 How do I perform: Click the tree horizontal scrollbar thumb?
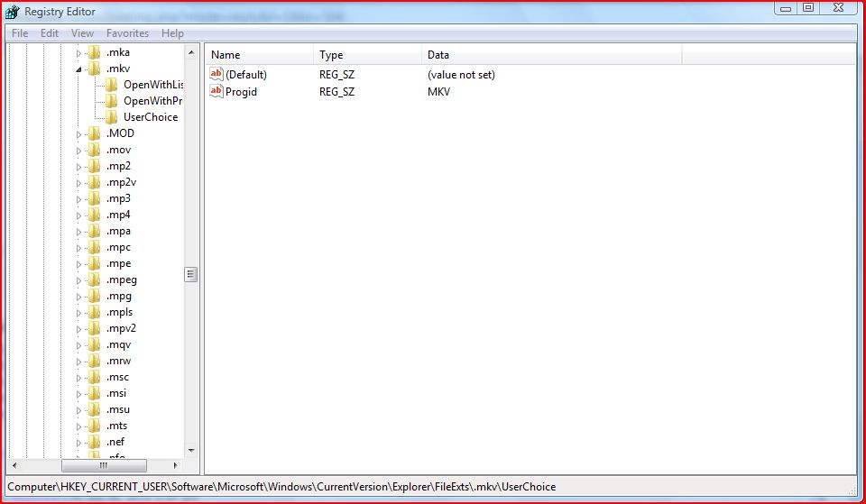pos(104,465)
